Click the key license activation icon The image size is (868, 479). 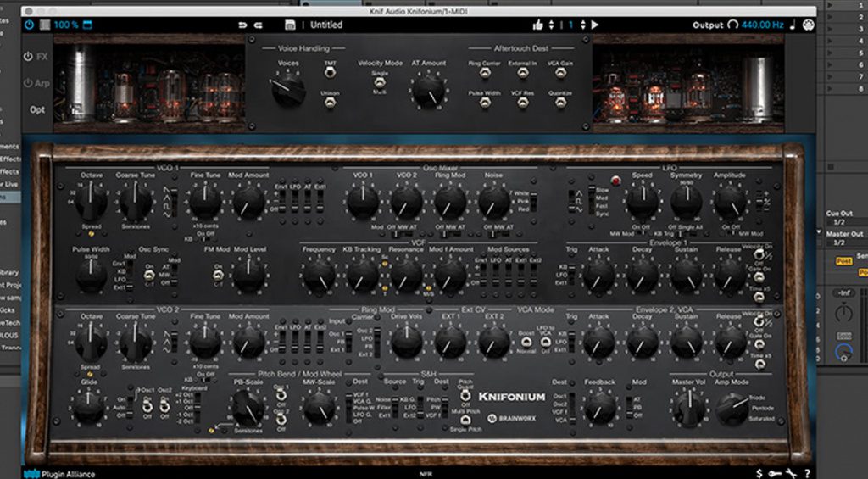coord(774,473)
